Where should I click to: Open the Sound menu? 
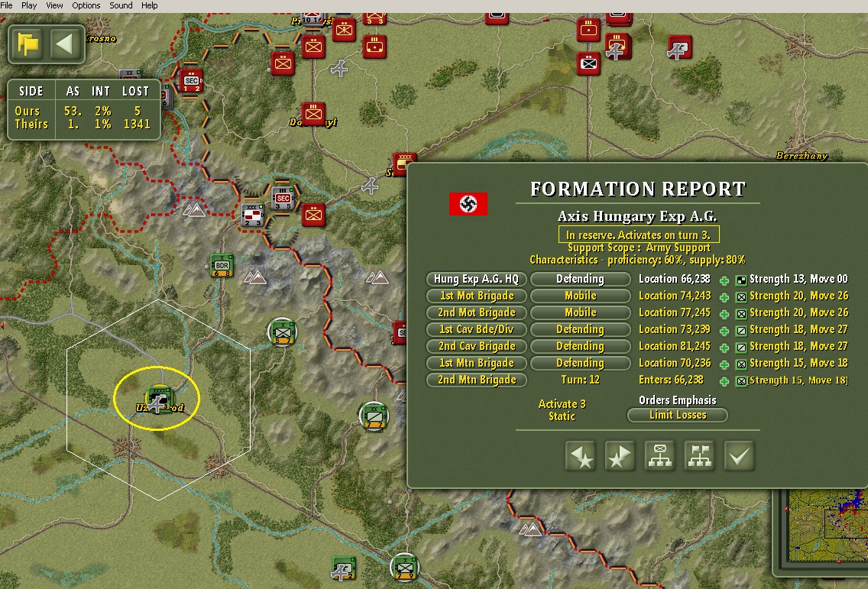(x=121, y=5)
